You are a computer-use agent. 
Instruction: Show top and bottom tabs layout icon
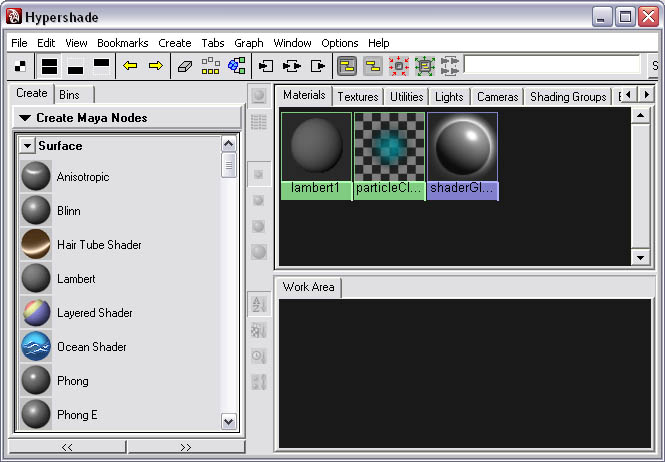coord(50,66)
